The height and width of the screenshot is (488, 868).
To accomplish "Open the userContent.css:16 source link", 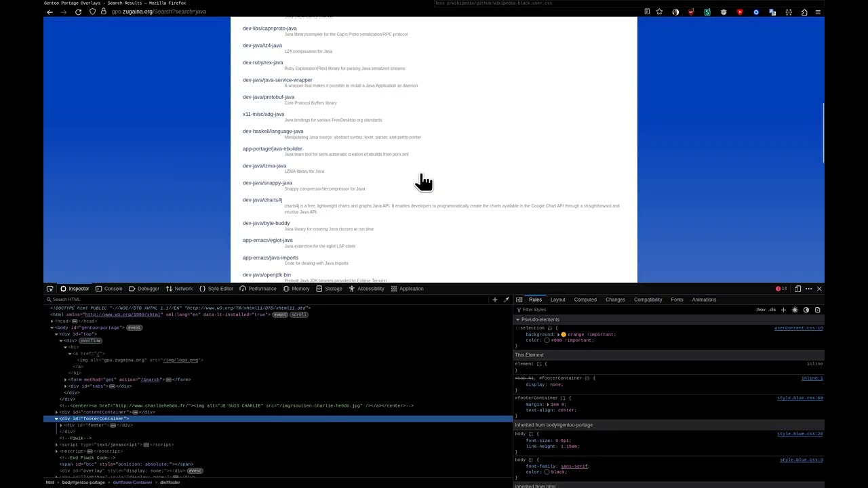I will click(799, 328).
